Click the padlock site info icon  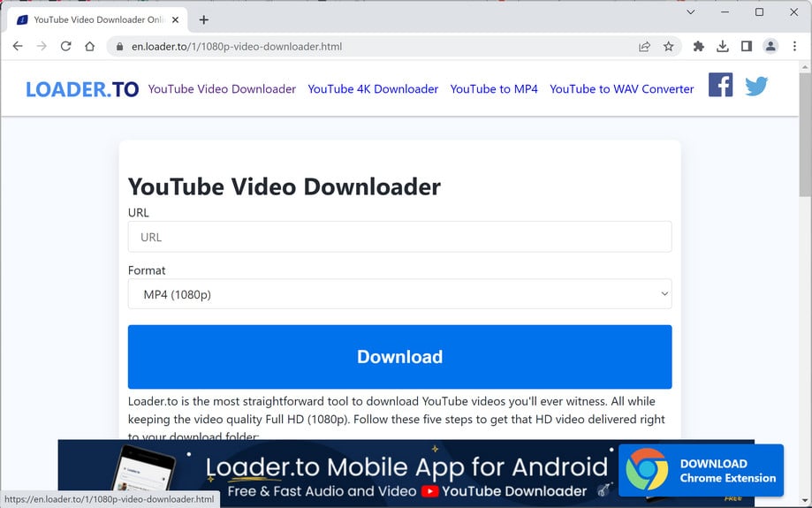(119, 47)
